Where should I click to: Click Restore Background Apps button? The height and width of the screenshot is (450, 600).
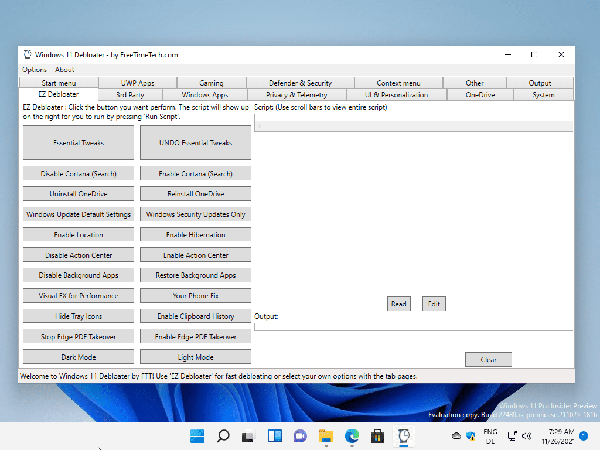point(196,275)
